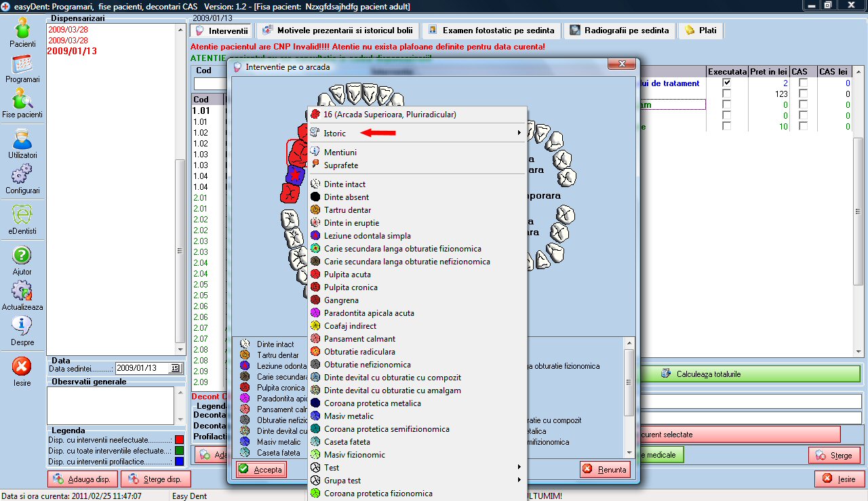Open Fise pacienti from the sidebar
This screenshot has width=868, height=501.
[x=22, y=100]
